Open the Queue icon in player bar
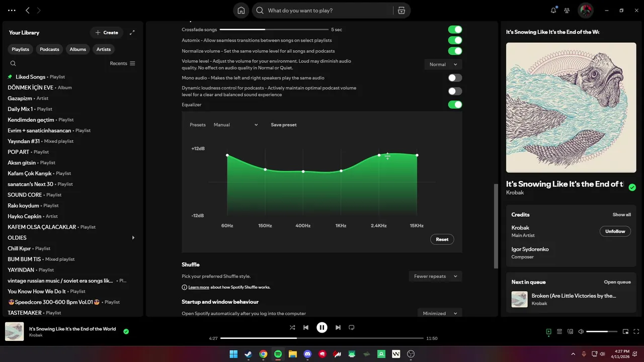This screenshot has width=644, height=362. (x=559, y=331)
